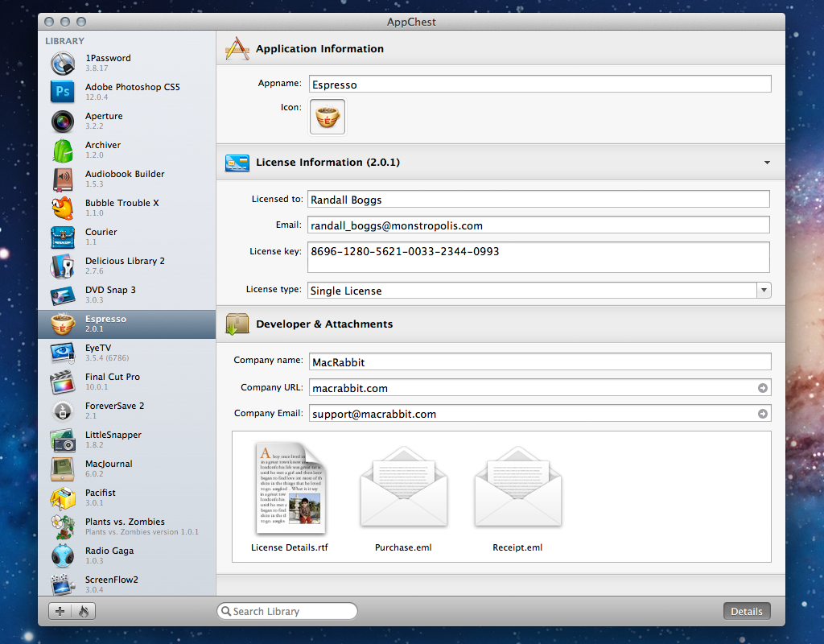Select the Courier app icon

[x=63, y=237]
